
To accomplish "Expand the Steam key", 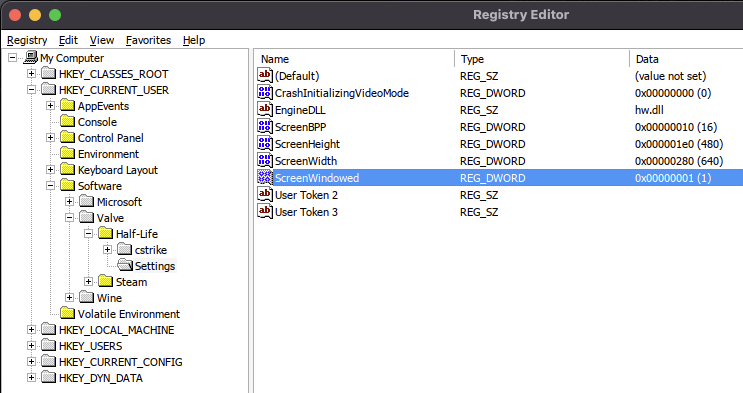I will [88, 282].
